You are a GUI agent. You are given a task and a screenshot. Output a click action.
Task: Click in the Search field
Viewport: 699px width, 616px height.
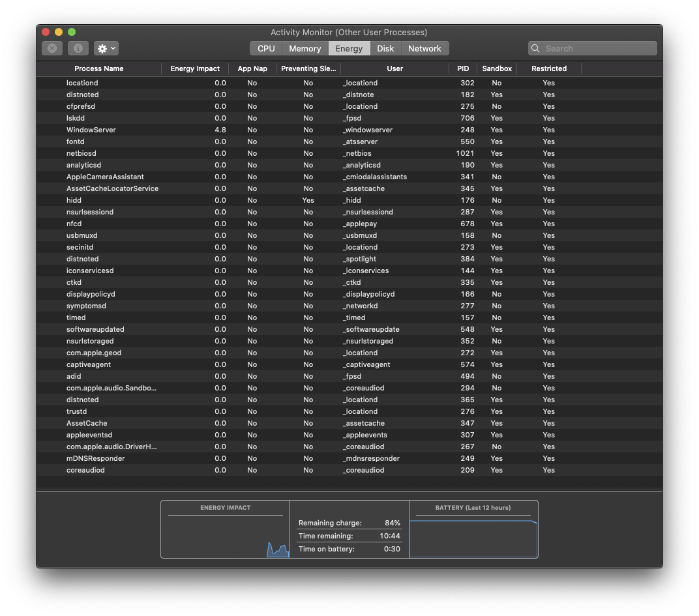click(593, 48)
